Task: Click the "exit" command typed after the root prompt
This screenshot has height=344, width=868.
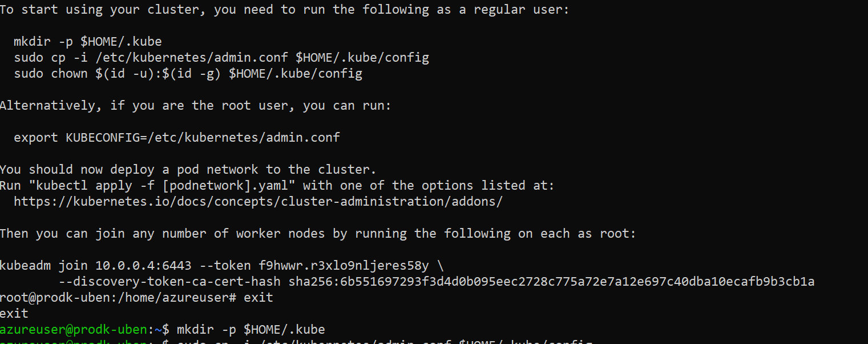Action: 259,298
